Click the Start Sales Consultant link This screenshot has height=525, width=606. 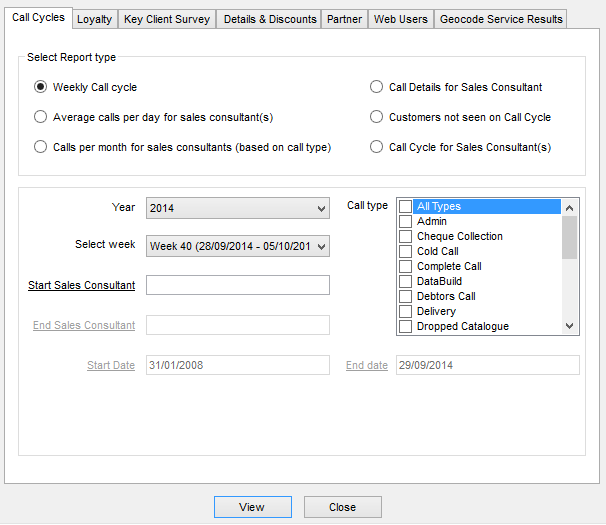point(81,285)
